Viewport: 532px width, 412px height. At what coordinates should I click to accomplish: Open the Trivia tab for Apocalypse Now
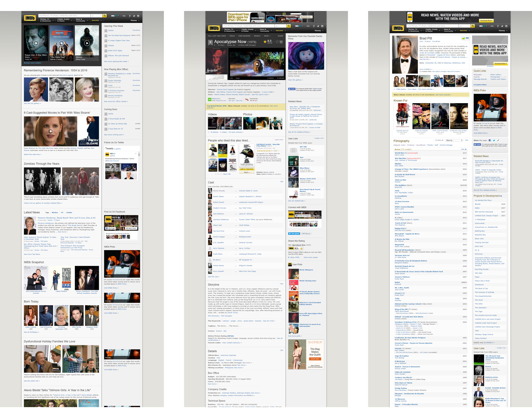click(232, 36)
